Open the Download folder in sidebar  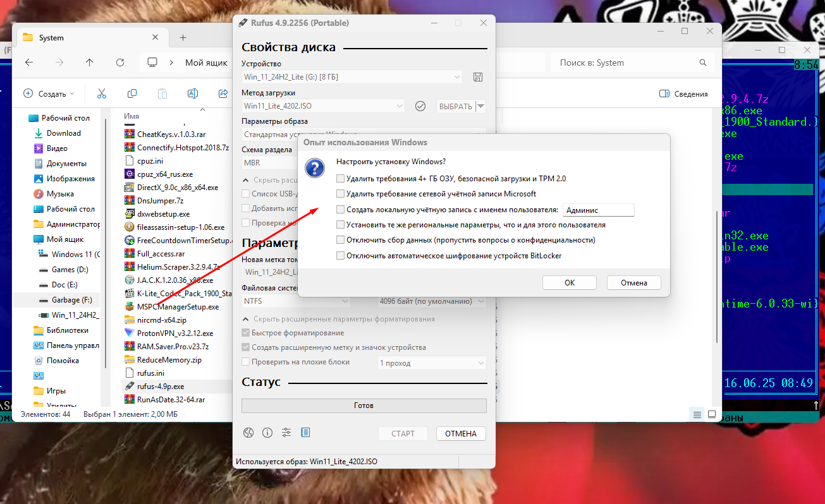pyautogui.click(x=63, y=133)
